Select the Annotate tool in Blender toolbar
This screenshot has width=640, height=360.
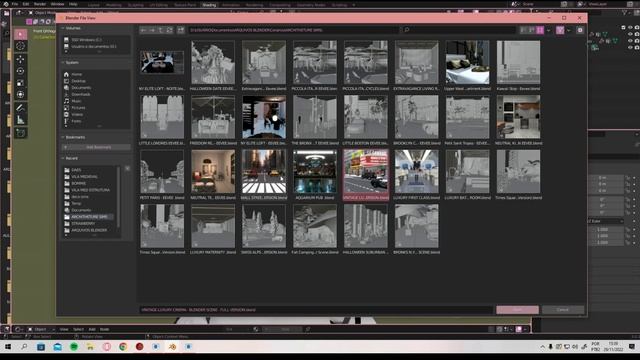click(20, 108)
